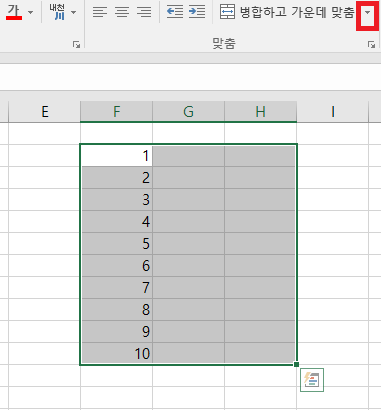Select column H header
Screen dimensions: 381x410
(x=260, y=112)
